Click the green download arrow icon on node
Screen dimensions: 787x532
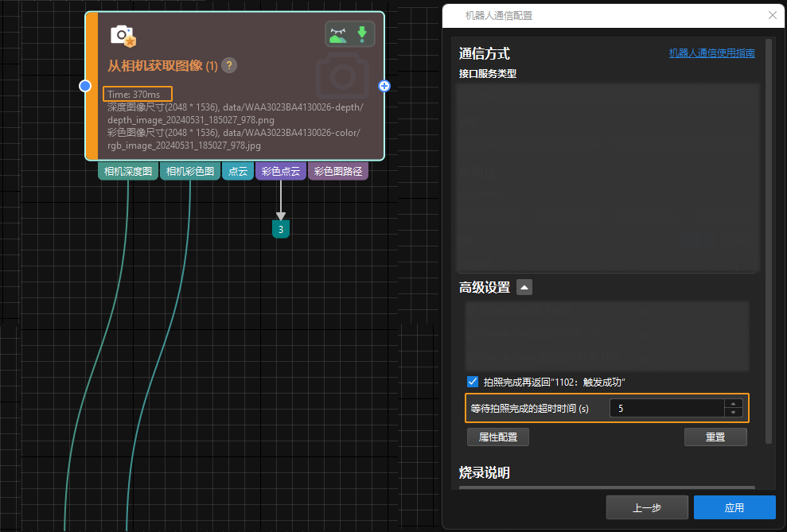362,35
